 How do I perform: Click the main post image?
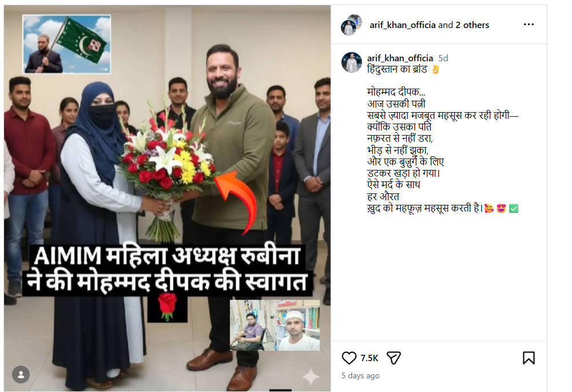pos(168,198)
